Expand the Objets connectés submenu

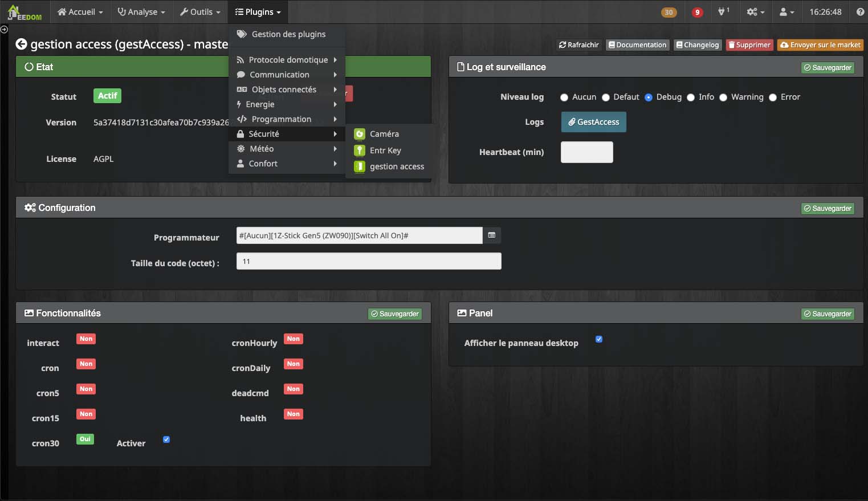287,89
